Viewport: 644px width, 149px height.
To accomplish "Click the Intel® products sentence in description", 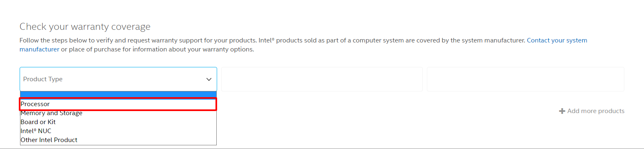I will click(x=392, y=40).
